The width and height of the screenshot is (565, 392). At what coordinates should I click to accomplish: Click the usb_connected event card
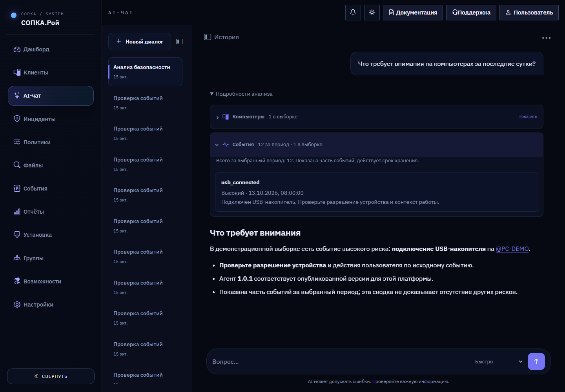point(376,192)
